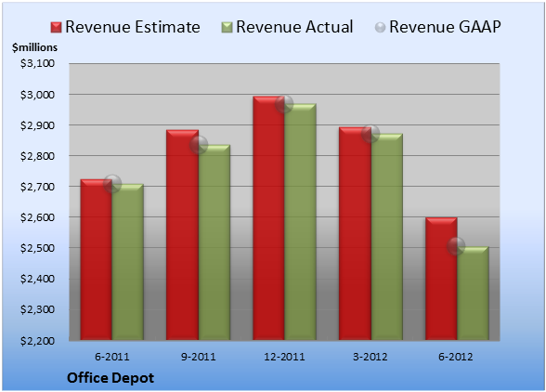Click the $2,200 axis value
The width and height of the screenshot is (546, 392).
coord(37,340)
